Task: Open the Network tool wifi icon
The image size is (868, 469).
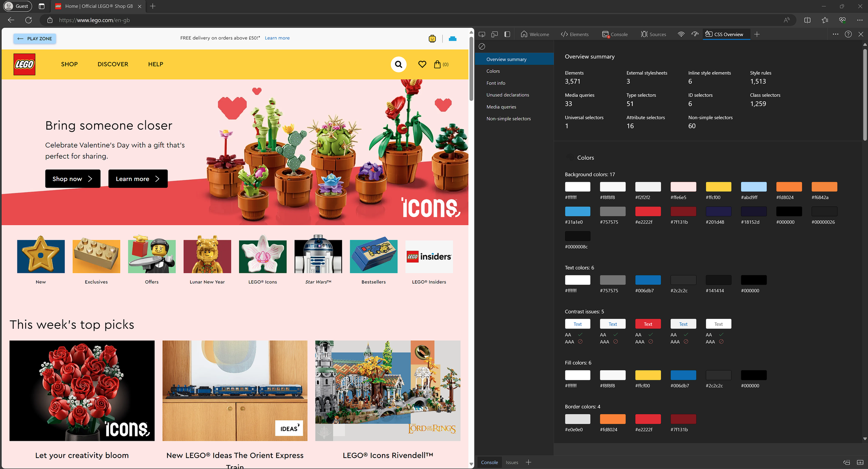Action: 681,34
